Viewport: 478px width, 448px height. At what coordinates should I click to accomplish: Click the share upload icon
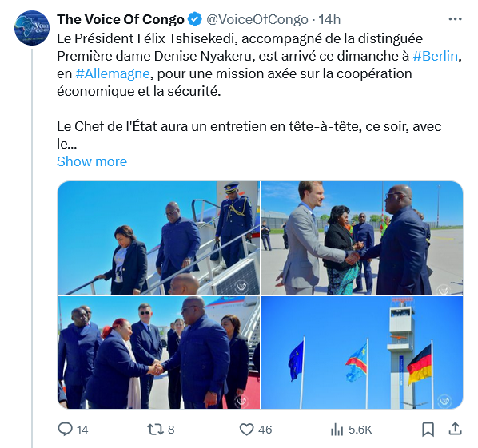click(455, 429)
